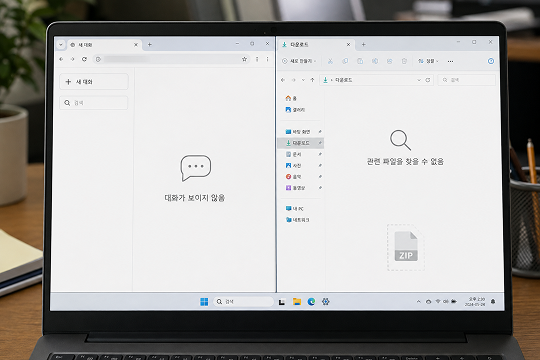Open 문서 in the Explorer sidebar
The height and width of the screenshot is (360, 540).
pyautogui.click(x=294, y=154)
